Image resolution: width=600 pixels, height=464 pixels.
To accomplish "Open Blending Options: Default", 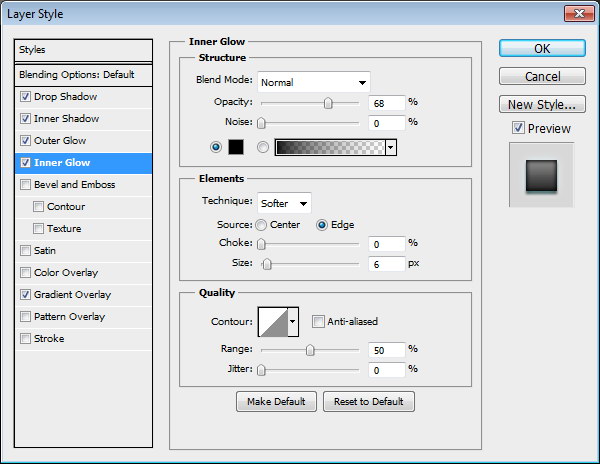I will 76,75.
